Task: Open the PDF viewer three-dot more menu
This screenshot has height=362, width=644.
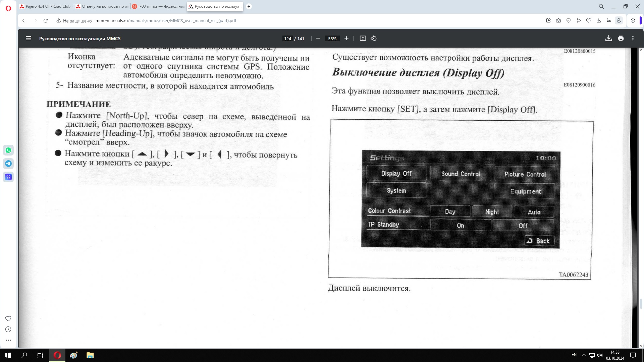Action: tap(633, 39)
